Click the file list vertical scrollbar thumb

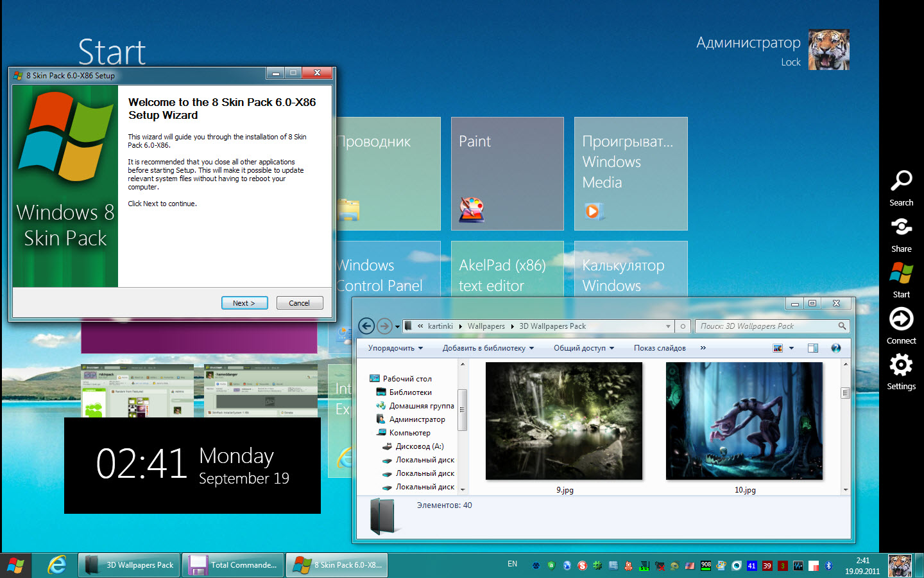845,392
